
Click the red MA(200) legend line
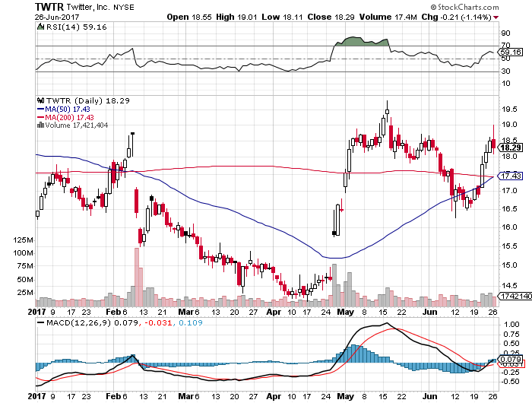40,116
